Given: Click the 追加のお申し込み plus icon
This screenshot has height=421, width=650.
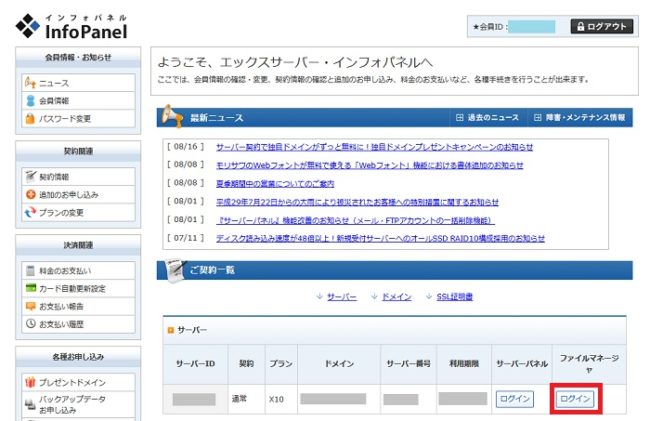Looking at the screenshot, I should click(31, 194).
